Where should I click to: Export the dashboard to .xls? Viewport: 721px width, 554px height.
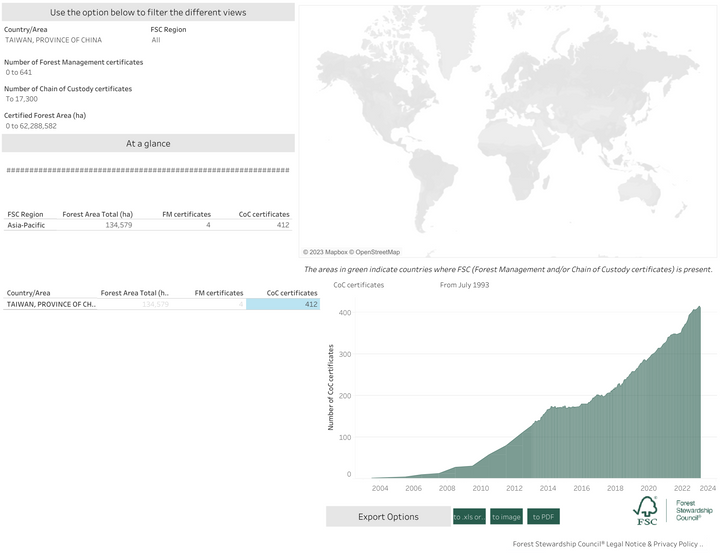pyautogui.click(x=469, y=517)
